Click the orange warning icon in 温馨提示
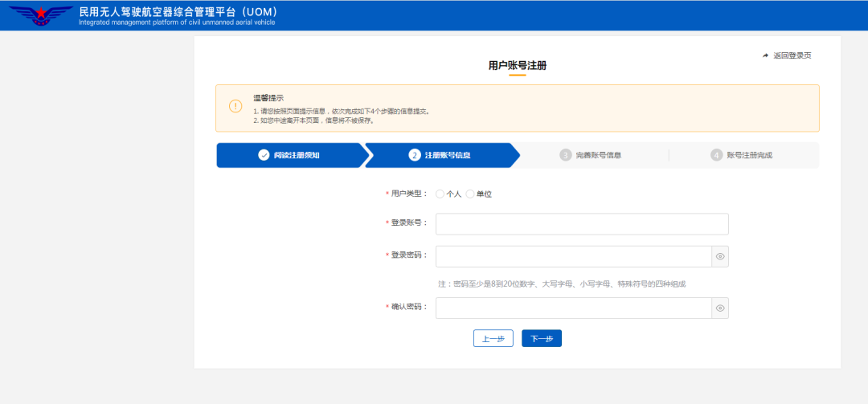This screenshot has height=404, width=868. [x=235, y=106]
